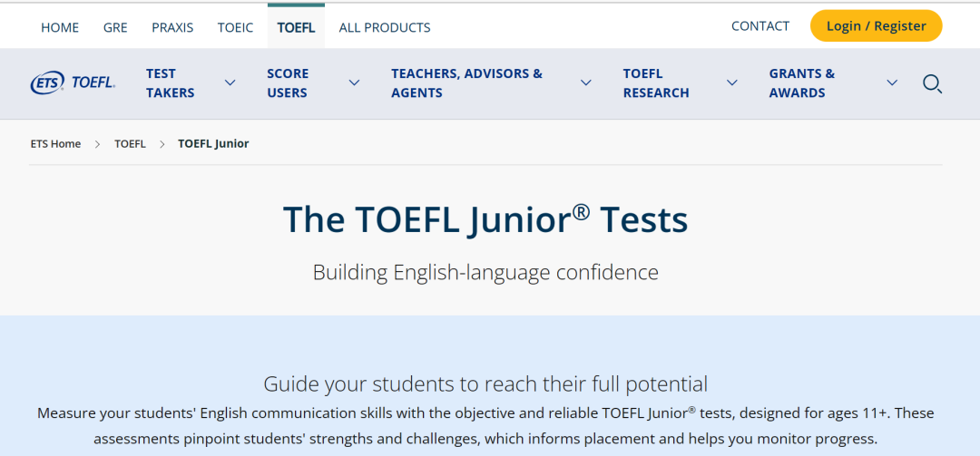The width and height of the screenshot is (980, 456).
Task: Open the TOEIC navigation item
Action: pyautogui.click(x=236, y=27)
